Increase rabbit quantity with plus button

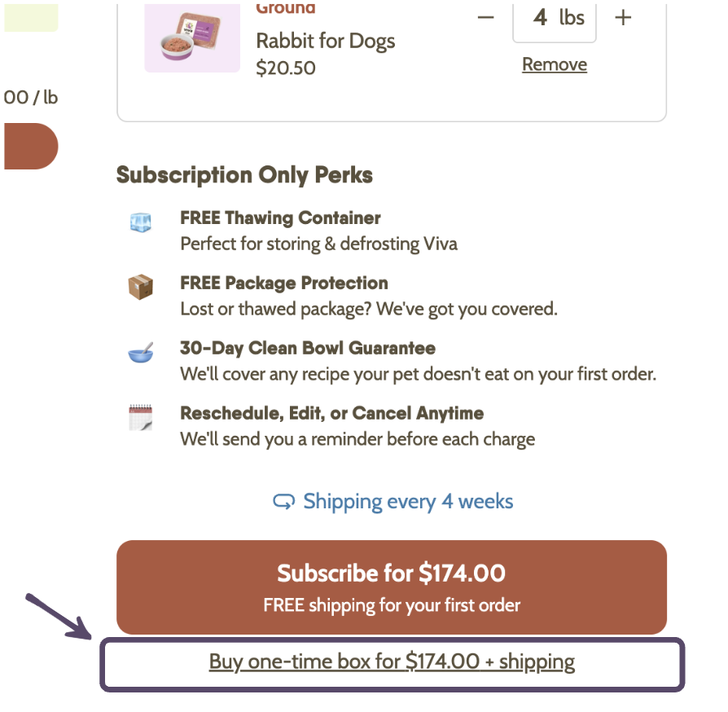[623, 17]
